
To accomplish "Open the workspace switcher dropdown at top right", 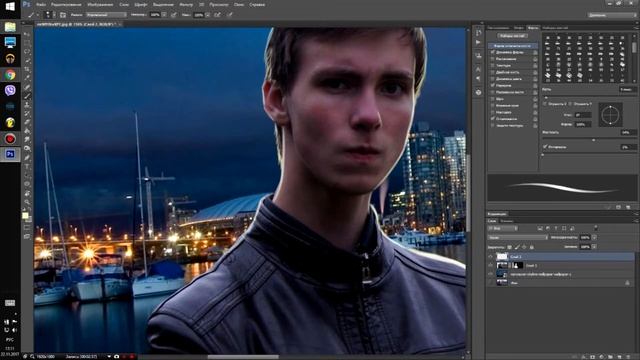I will [x=612, y=15].
